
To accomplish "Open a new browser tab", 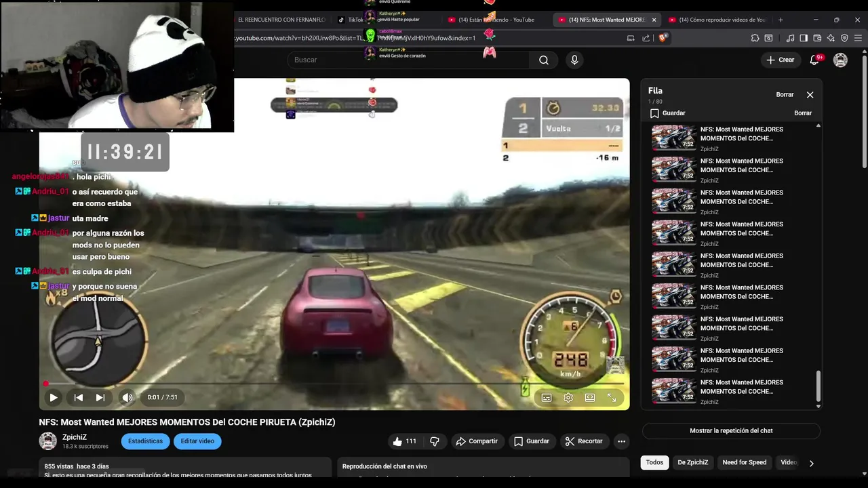I will point(781,20).
